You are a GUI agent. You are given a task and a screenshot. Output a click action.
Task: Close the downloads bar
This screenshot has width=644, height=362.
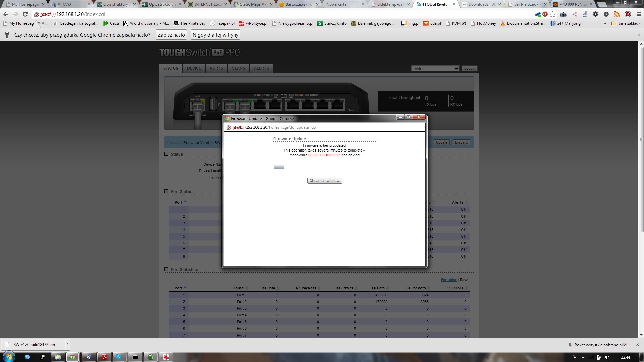click(638, 345)
